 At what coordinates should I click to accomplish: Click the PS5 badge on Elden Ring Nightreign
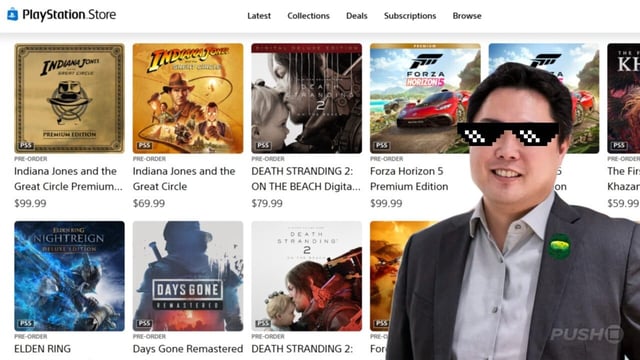coord(26,323)
